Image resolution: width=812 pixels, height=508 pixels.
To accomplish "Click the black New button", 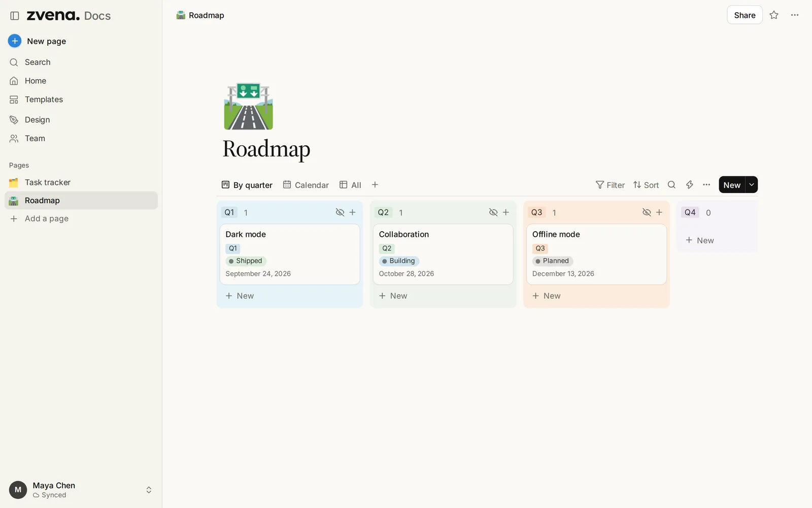I will 732,185.
